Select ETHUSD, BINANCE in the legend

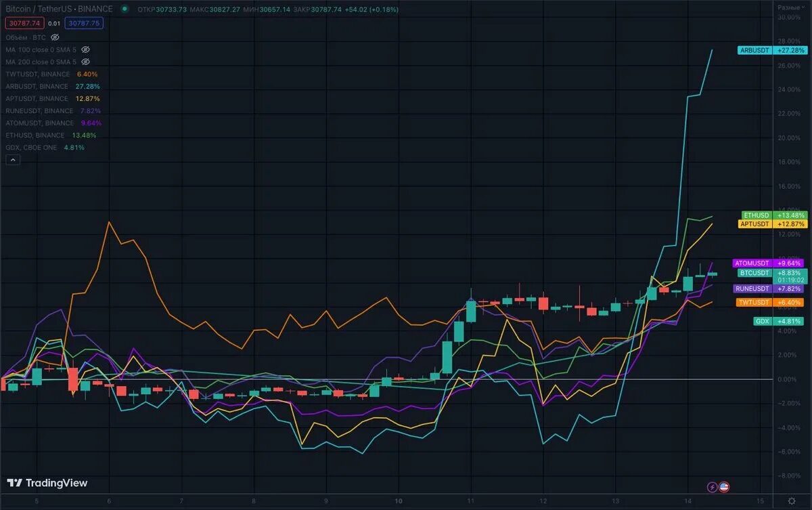(x=35, y=135)
